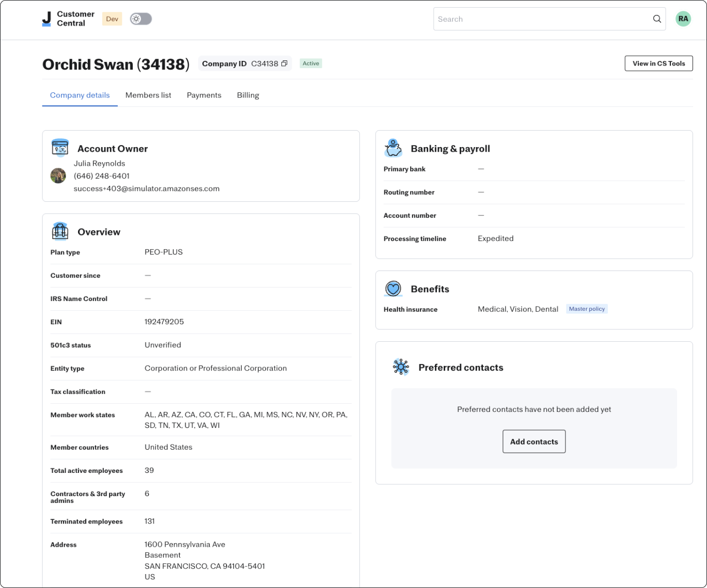Viewport: 707px width, 588px height.
Task: Click the member work states list
Action: click(x=246, y=420)
